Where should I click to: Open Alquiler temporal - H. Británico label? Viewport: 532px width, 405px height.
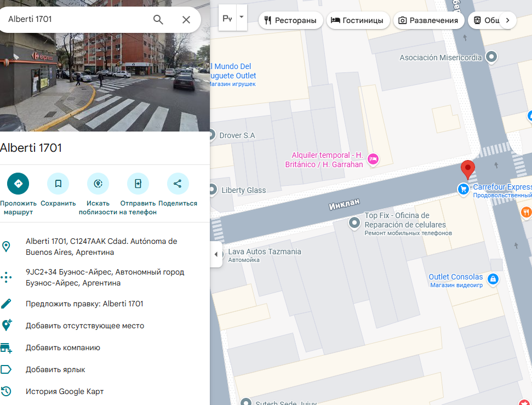pos(324,160)
